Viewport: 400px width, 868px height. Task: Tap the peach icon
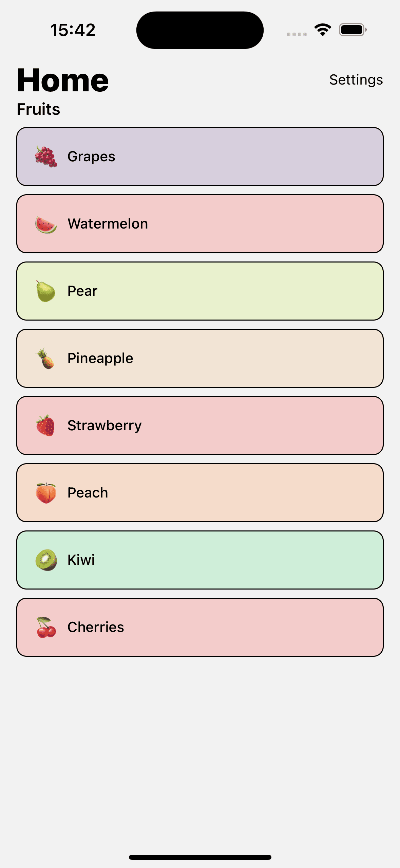(x=46, y=493)
